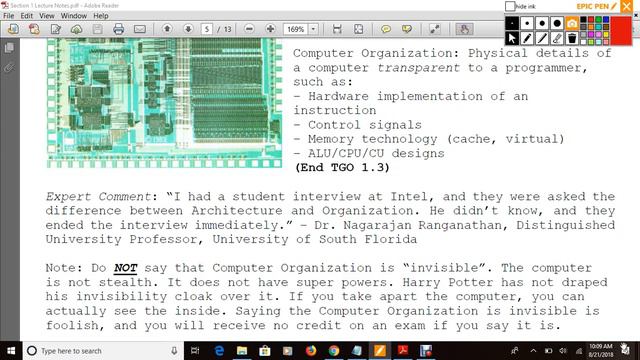This screenshot has width=640, height=360.
Task: Select the Epic Pen highlighter tool
Action: [x=542, y=38]
